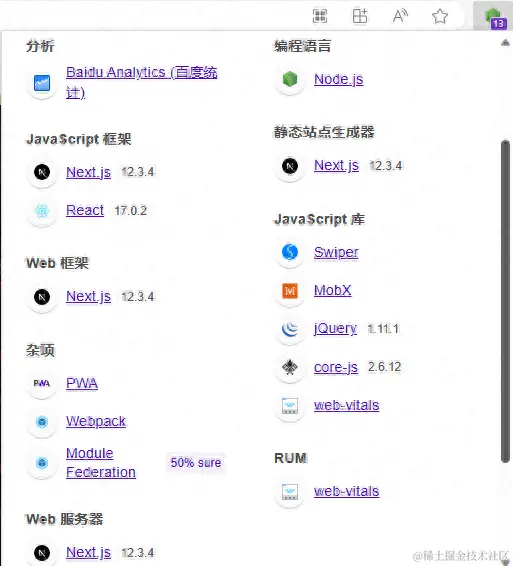Click the scrollbar up arrow
This screenshot has height=566, width=513.
pos(505,43)
